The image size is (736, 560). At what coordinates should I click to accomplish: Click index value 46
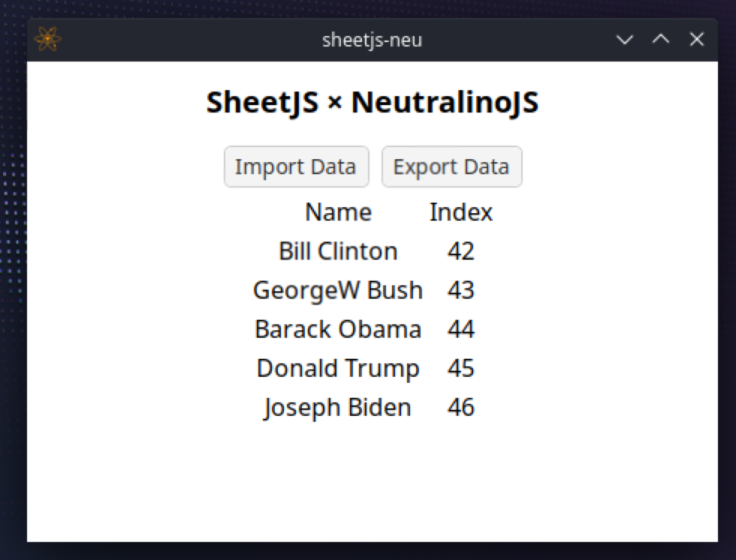click(460, 407)
